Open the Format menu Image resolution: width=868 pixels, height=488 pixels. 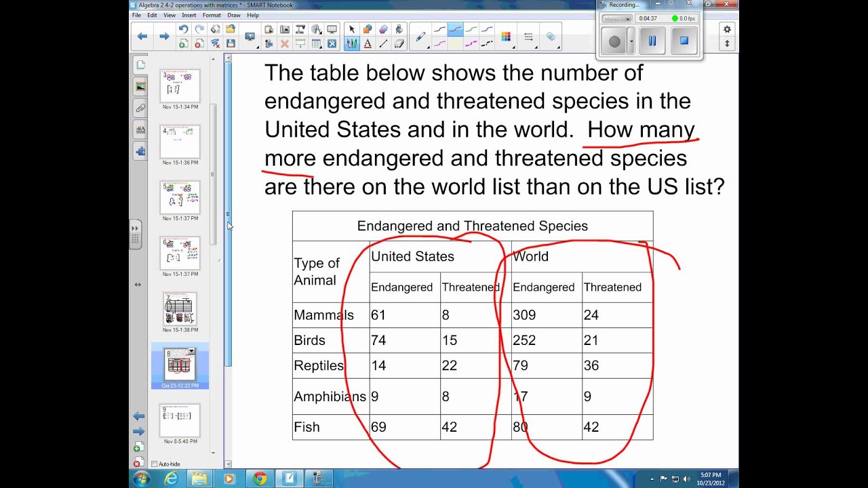[x=212, y=15]
